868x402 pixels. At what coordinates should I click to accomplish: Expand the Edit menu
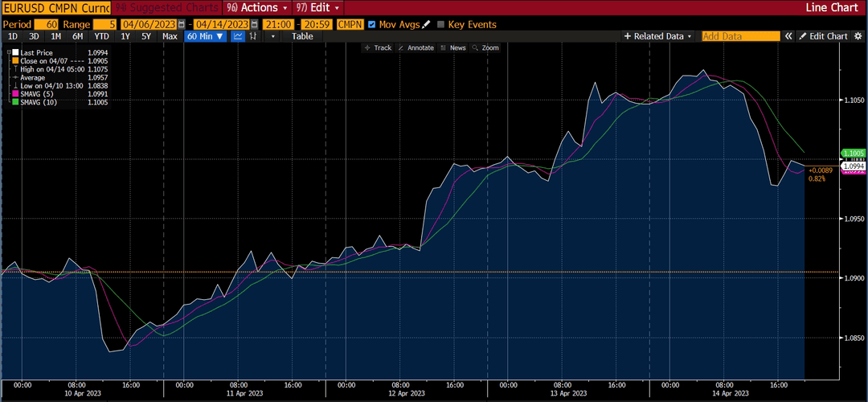coord(318,8)
